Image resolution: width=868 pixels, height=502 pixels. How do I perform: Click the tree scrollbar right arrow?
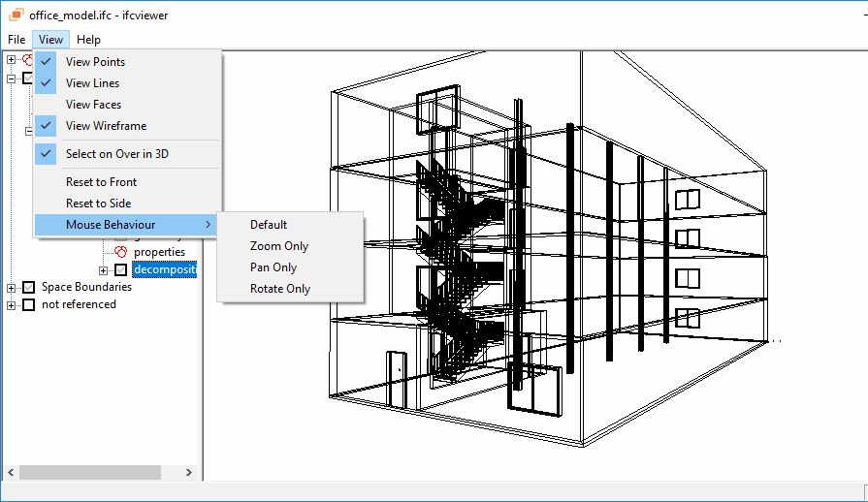189,472
